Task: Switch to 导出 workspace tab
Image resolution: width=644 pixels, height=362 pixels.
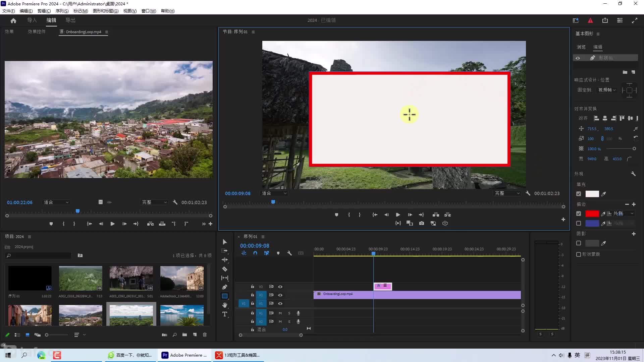Action: tap(70, 20)
